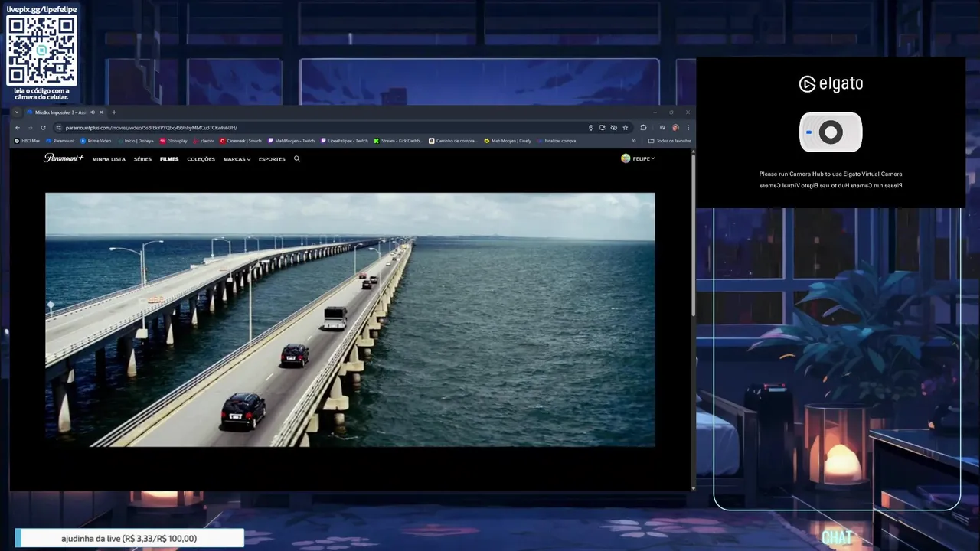Viewport: 980px width, 551px height.
Task: Open the Chrome three-dot menu
Action: tap(688, 128)
